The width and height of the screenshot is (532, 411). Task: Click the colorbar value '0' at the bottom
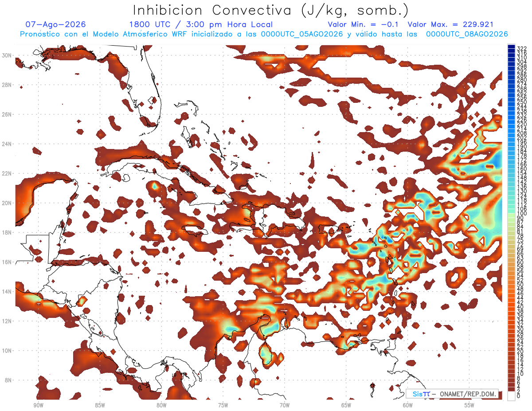519,396
